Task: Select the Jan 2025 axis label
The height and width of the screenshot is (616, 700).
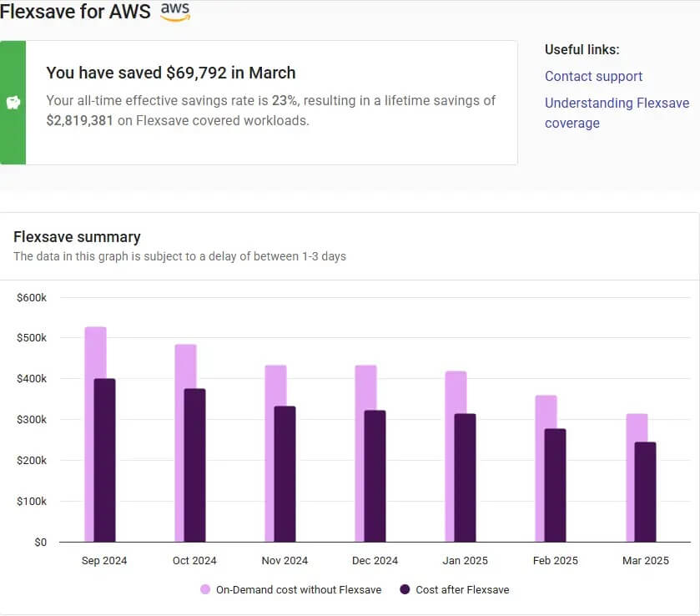Action: point(464,560)
